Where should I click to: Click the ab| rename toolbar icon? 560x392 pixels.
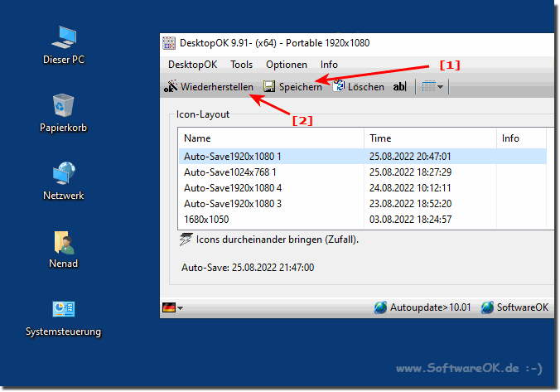(399, 86)
